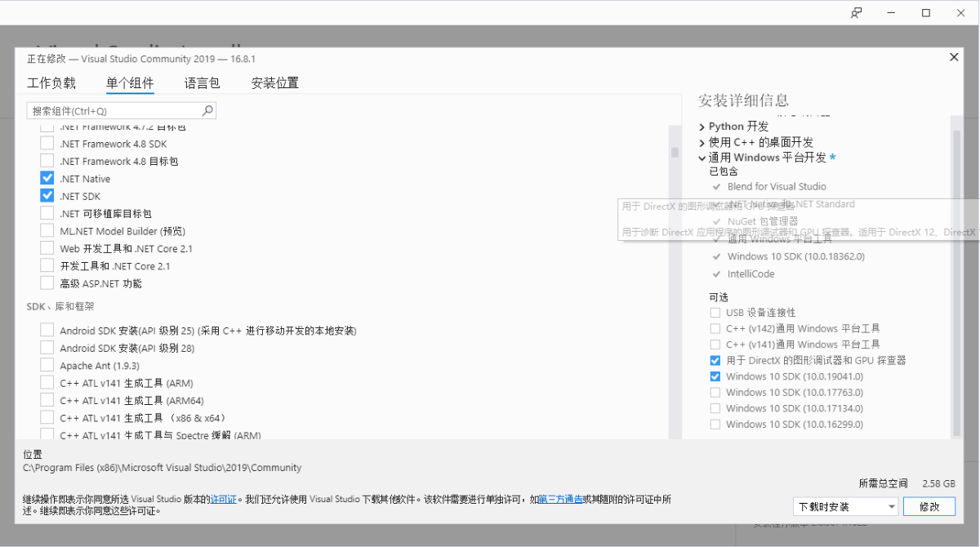
Task: Click the feedback icon in the title bar
Action: point(857,13)
